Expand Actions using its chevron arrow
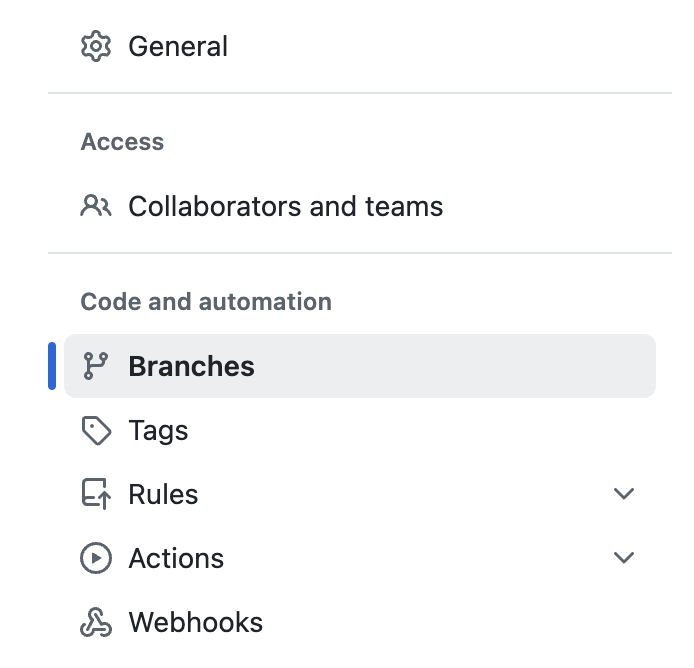The image size is (694, 668). [x=624, y=557]
